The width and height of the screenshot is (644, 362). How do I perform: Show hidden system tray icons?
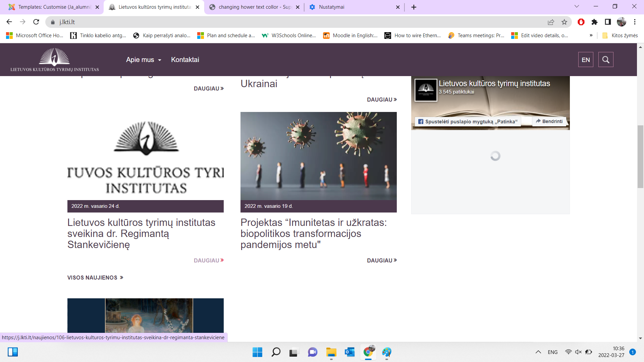(x=538, y=352)
